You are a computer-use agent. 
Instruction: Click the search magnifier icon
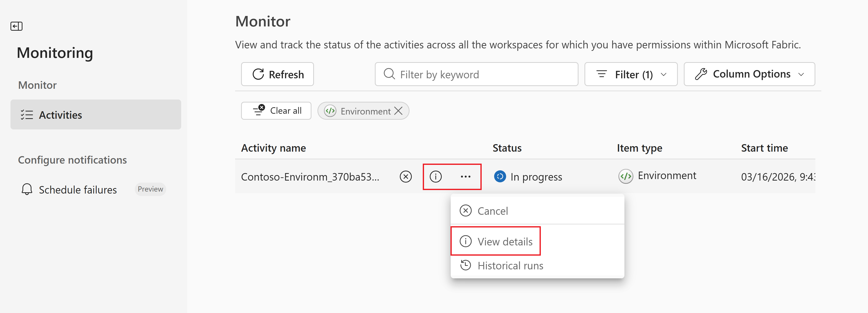pos(389,74)
